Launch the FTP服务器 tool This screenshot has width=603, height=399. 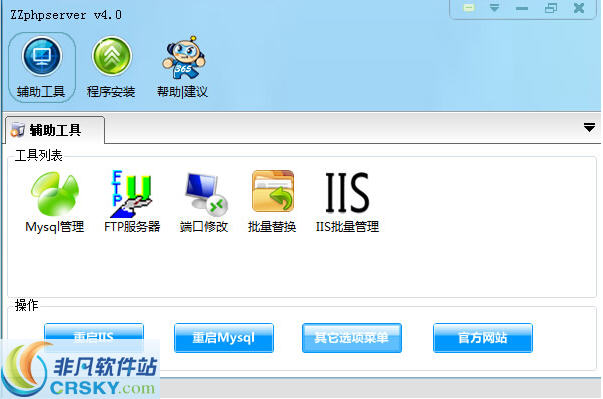pos(132,201)
